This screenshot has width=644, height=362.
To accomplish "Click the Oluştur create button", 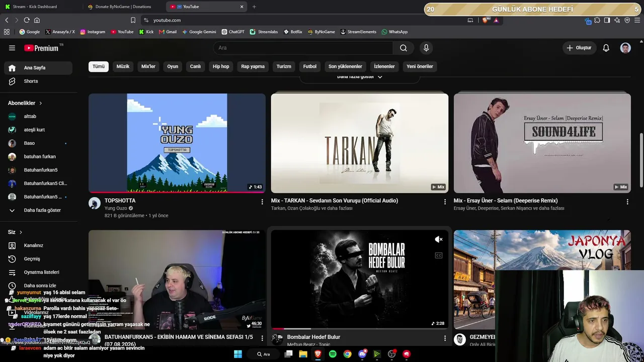I will 579,48.
